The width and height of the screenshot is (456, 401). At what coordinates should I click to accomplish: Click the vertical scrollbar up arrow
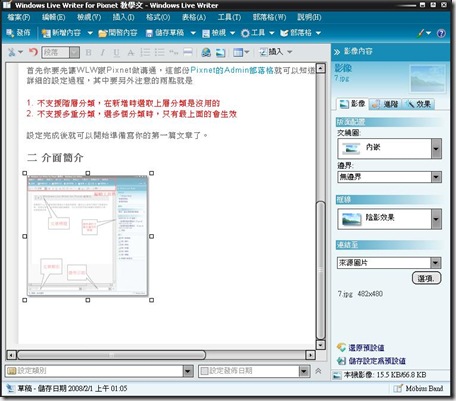(320, 68)
